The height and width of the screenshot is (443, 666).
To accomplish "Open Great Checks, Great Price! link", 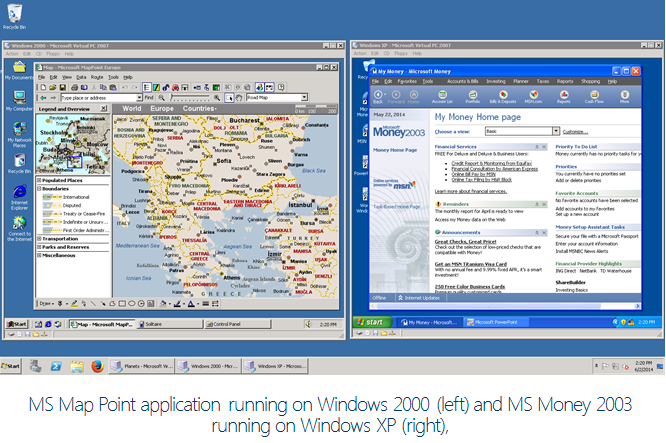I will (465, 241).
